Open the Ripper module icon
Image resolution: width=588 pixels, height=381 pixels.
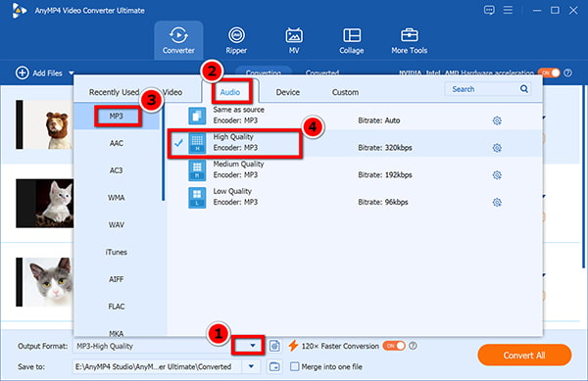(236, 35)
